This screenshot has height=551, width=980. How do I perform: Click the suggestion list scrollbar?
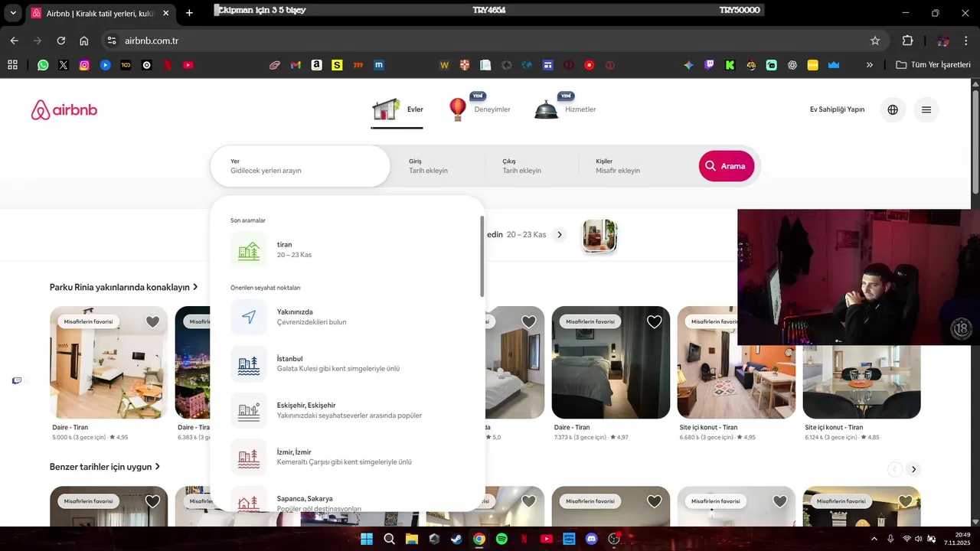coord(482,256)
